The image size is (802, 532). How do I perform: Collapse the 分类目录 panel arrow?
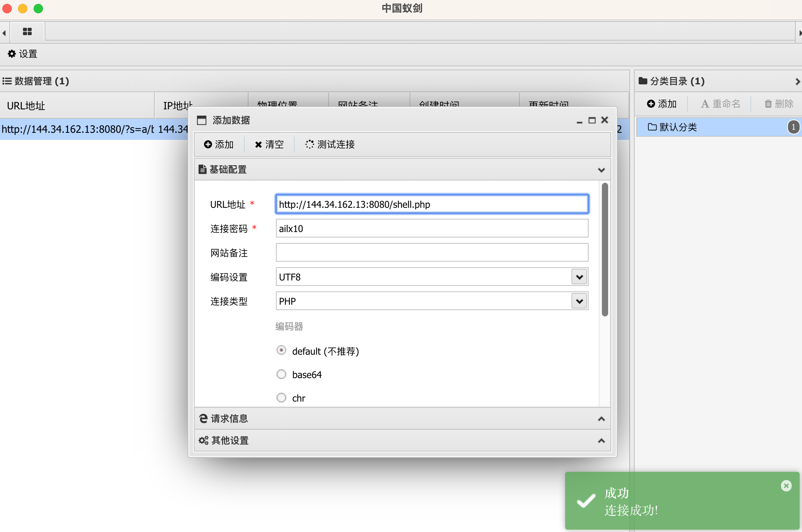click(x=797, y=81)
